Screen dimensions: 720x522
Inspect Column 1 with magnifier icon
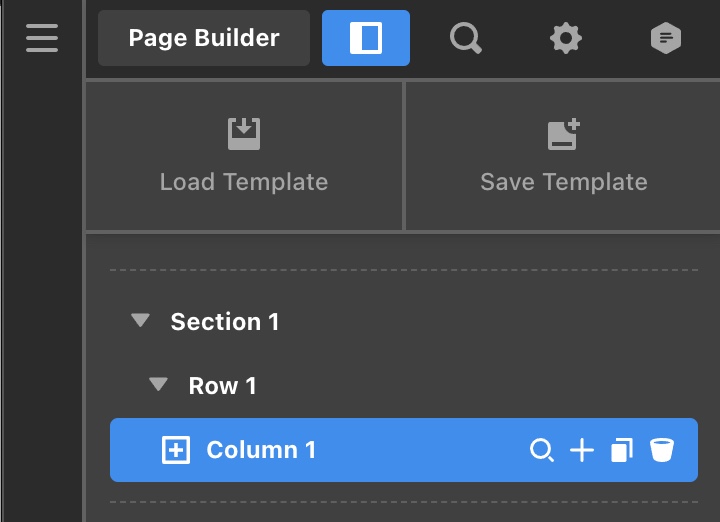click(x=542, y=450)
